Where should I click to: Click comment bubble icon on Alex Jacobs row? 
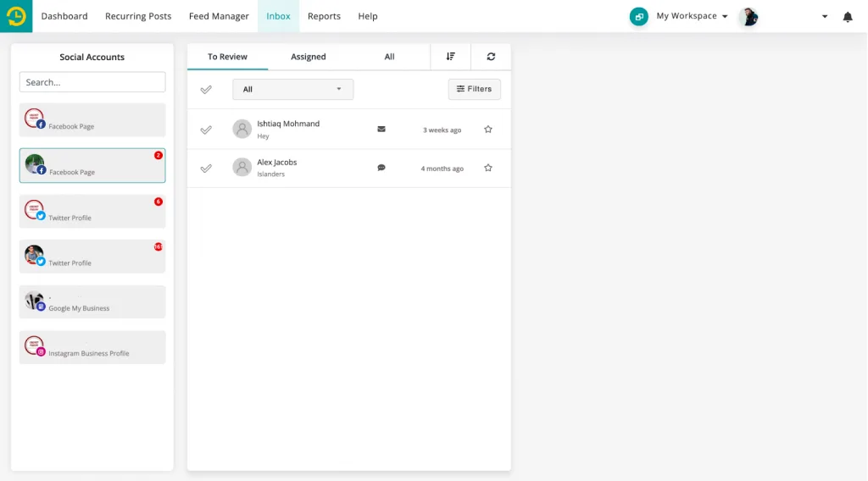381,168
